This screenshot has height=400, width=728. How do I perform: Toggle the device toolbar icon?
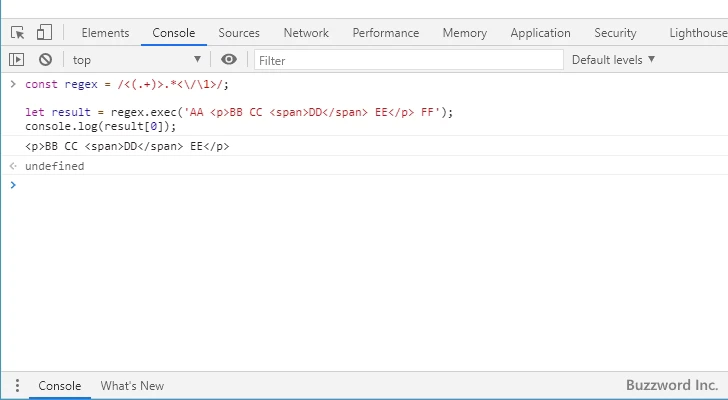pos(45,33)
